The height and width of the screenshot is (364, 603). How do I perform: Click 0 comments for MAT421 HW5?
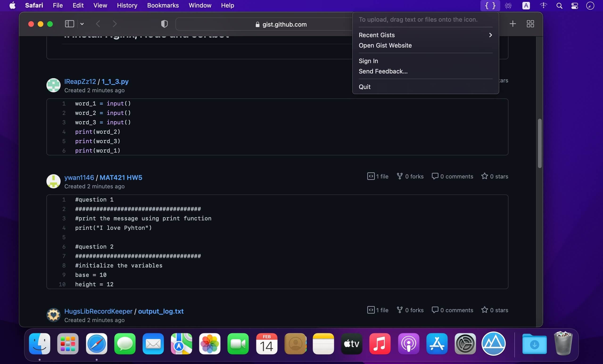[452, 176]
